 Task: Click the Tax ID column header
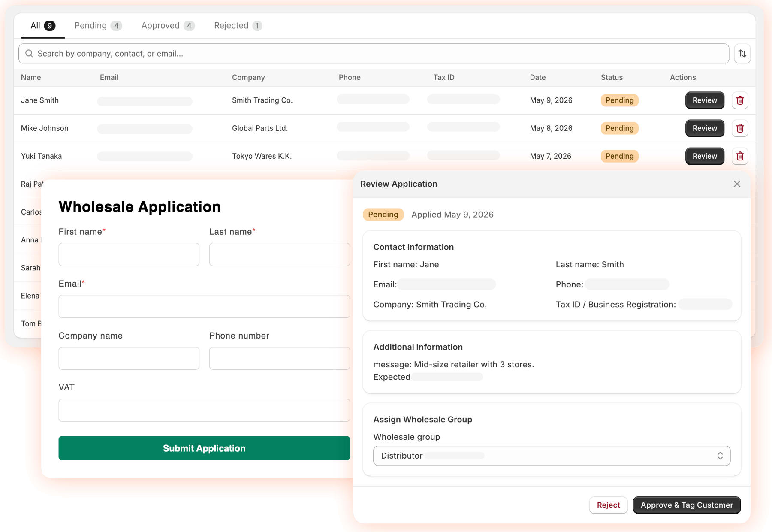(x=444, y=77)
